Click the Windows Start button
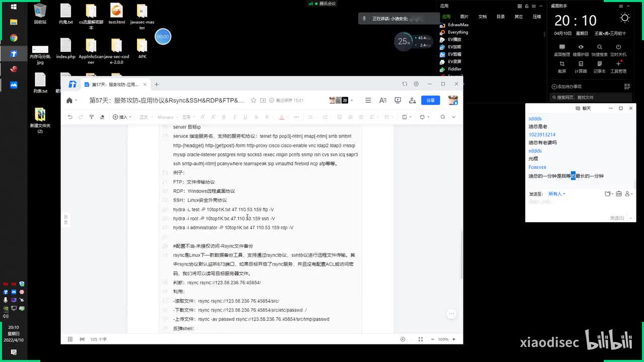 coord(14,7)
